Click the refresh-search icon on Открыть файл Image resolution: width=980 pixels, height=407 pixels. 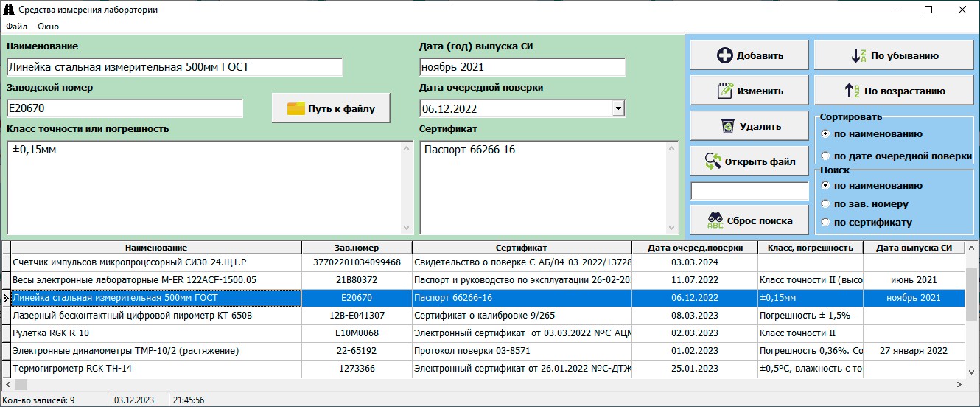click(x=713, y=161)
